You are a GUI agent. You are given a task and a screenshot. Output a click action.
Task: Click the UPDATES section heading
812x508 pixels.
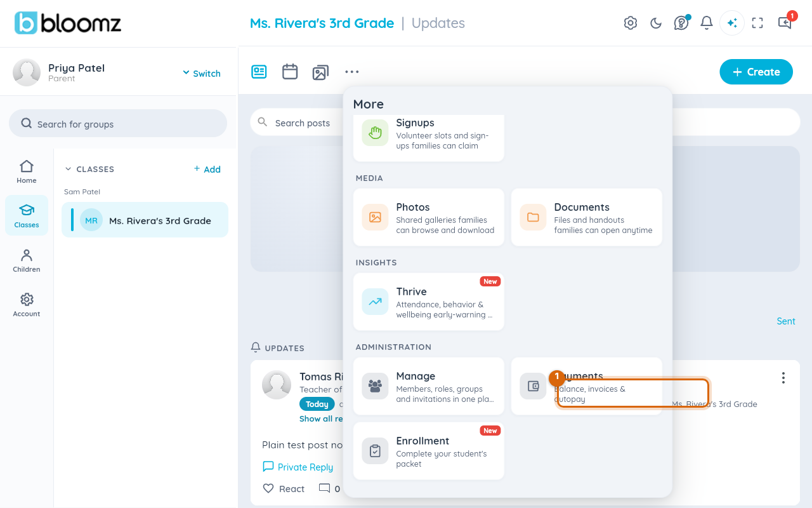pos(284,348)
